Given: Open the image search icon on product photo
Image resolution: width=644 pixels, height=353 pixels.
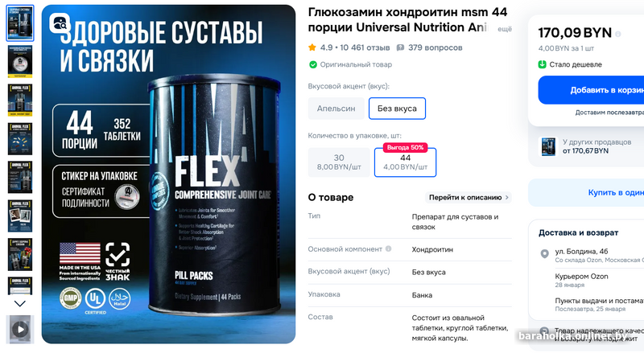Looking at the screenshot, I should (60, 23).
